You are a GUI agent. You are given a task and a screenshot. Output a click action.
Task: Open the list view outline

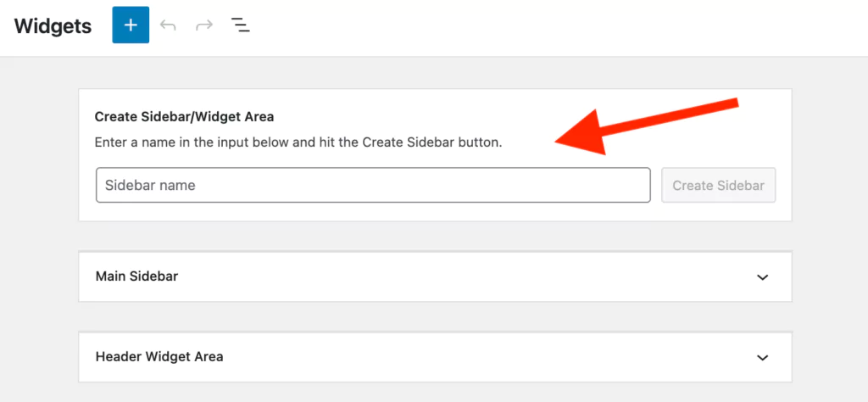(x=240, y=25)
